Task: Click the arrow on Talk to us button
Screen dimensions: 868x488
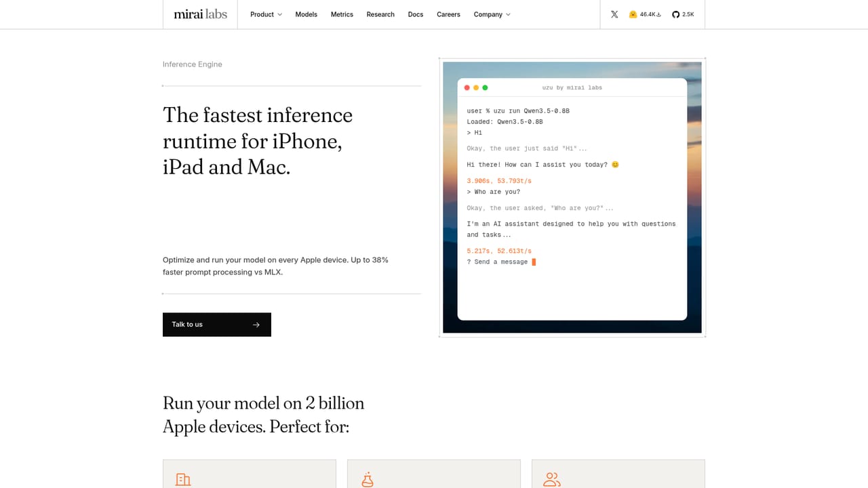Action: (256, 325)
